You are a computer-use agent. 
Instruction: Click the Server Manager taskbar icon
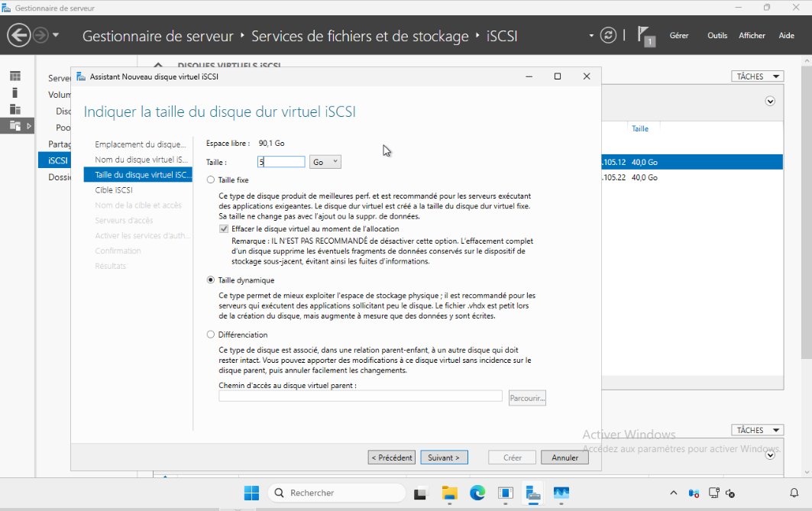point(533,493)
